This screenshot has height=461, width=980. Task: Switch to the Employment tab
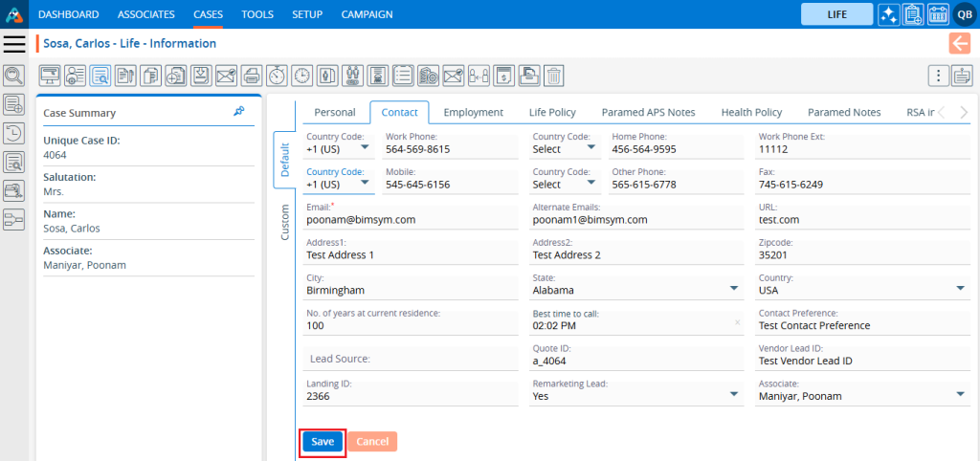pos(473,112)
